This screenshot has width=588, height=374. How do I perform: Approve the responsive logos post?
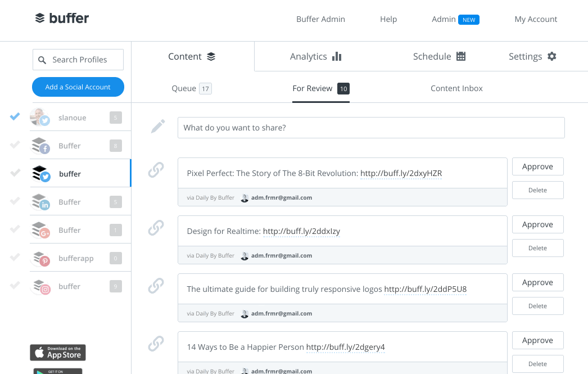click(x=538, y=282)
